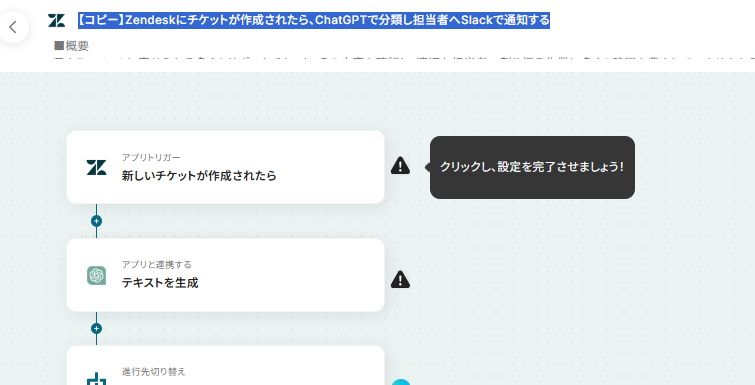755x385 pixels.
Task: Open the テキストを生成 action card
Action: (225, 275)
